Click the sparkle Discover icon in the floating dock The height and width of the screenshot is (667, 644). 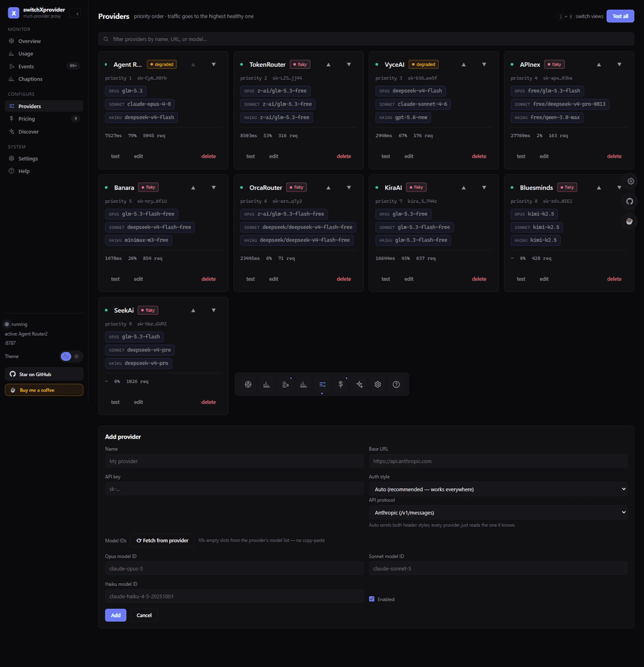coord(359,384)
